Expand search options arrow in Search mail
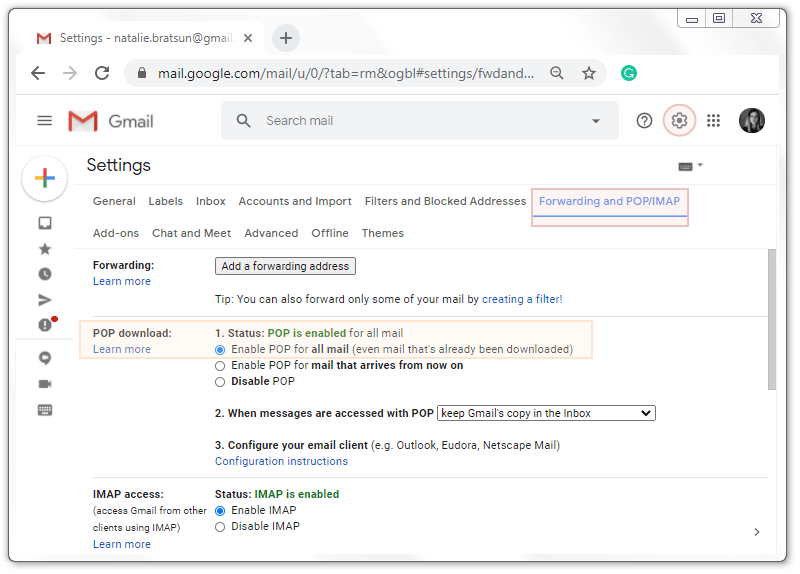Viewport: 800px width, 574px height. click(x=595, y=121)
